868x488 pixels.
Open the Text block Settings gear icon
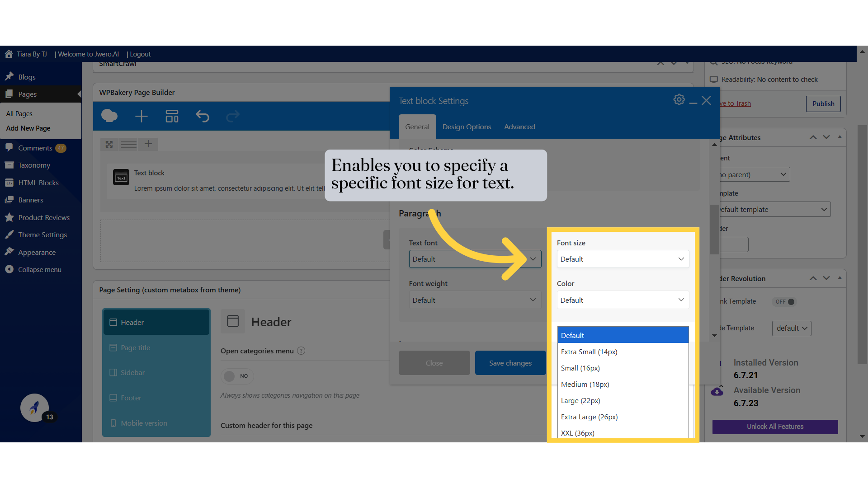pos(679,100)
